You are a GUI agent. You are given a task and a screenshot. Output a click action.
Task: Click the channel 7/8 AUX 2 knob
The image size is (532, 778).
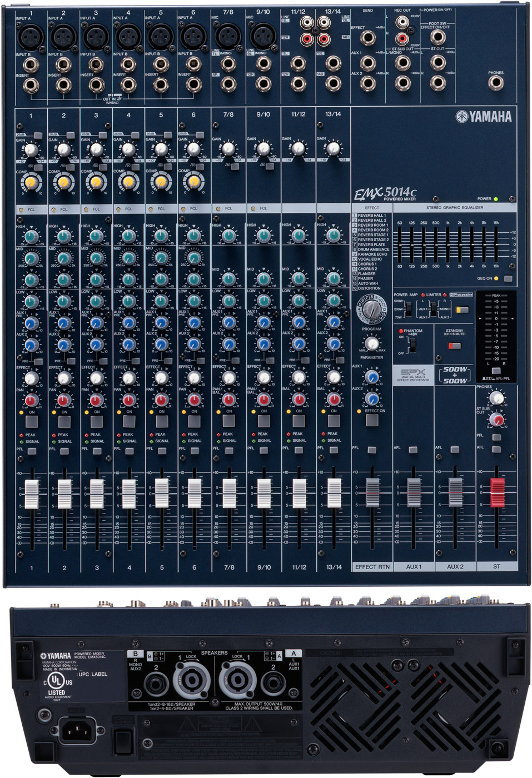pos(229,345)
